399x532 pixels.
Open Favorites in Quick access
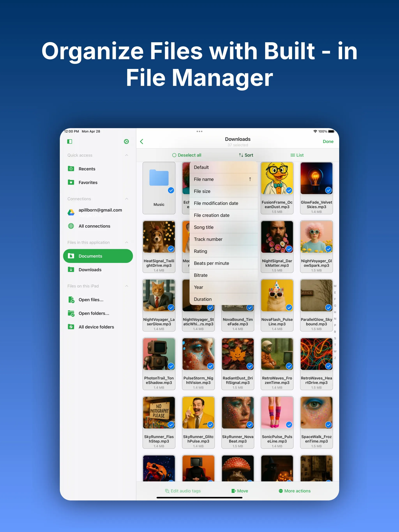(x=88, y=182)
